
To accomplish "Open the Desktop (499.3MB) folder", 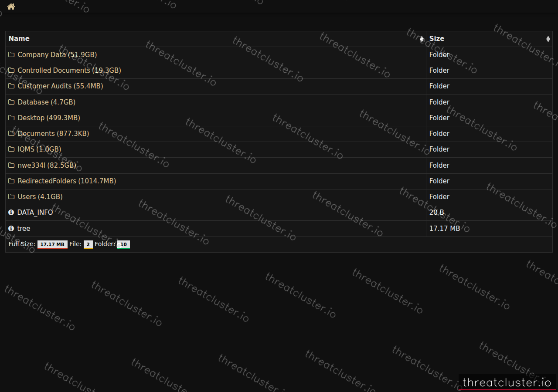I will [49, 118].
